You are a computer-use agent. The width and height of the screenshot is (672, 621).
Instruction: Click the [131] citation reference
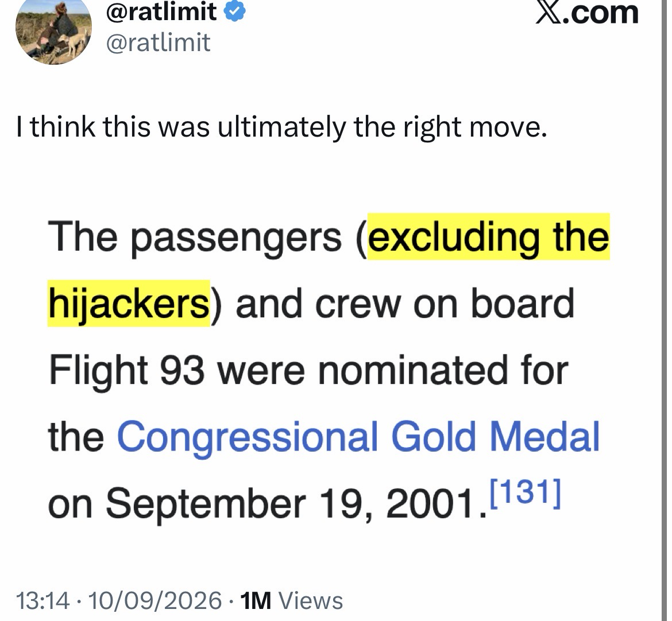[x=524, y=494]
